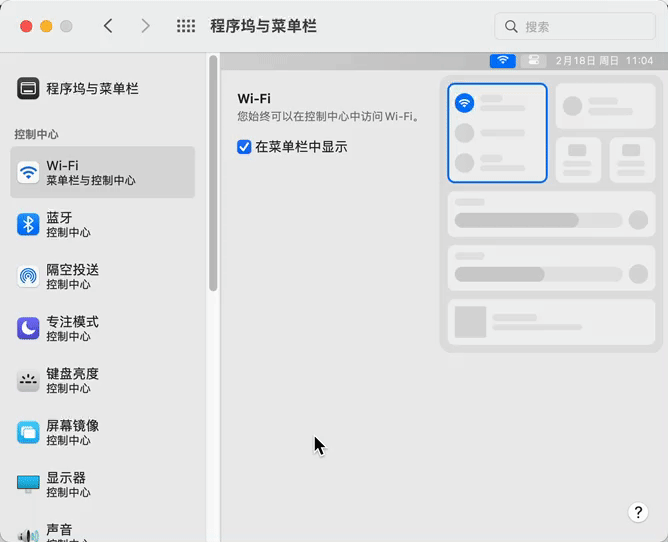Click the highlighted Wi-Fi tile in the preview
The height and width of the screenshot is (542, 668).
pos(498,133)
